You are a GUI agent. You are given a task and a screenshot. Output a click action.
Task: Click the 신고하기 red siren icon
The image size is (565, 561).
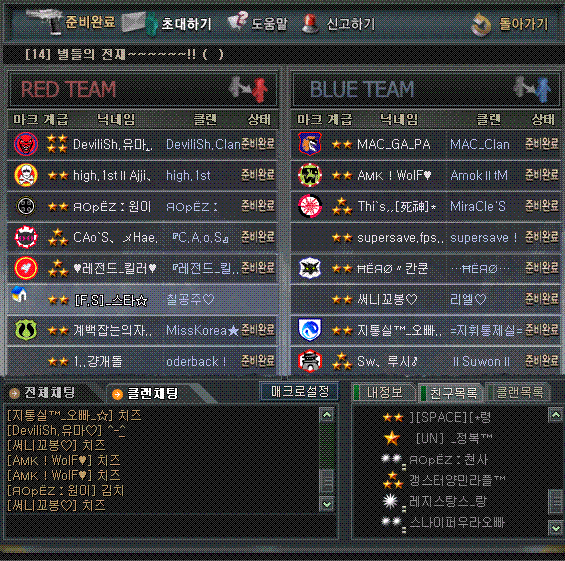pyautogui.click(x=310, y=24)
